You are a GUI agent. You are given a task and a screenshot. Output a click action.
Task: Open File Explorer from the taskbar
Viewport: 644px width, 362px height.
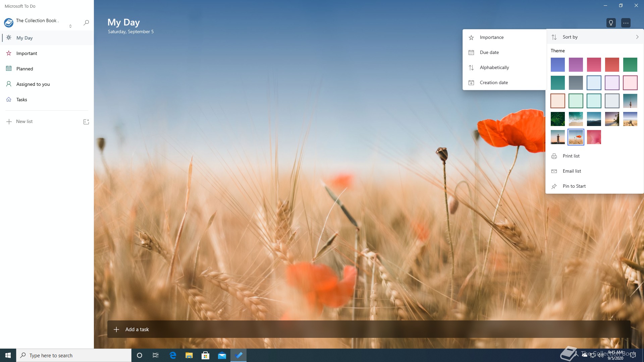[189, 355]
